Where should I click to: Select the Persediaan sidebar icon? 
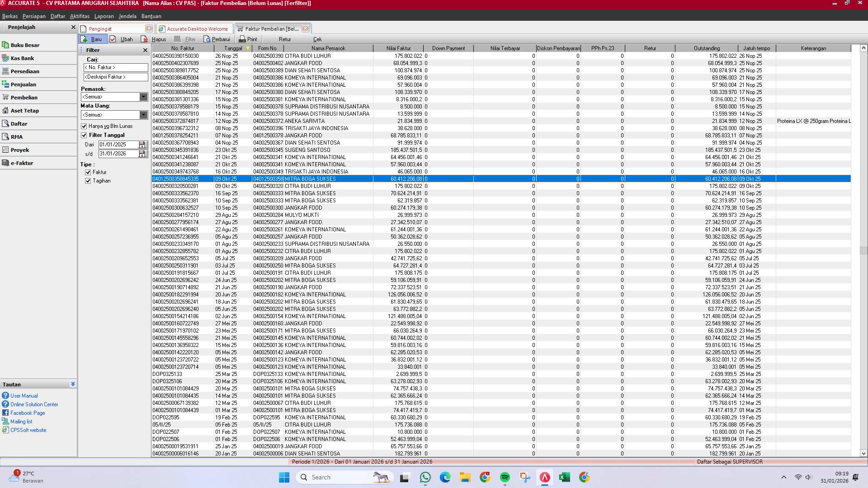pyautogui.click(x=24, y=71)
